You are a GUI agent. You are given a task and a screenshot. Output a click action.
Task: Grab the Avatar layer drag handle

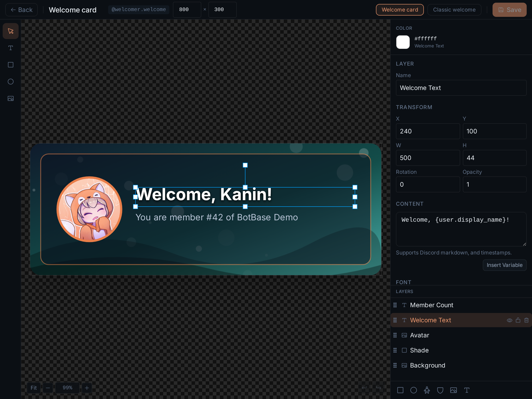(395, 335)
